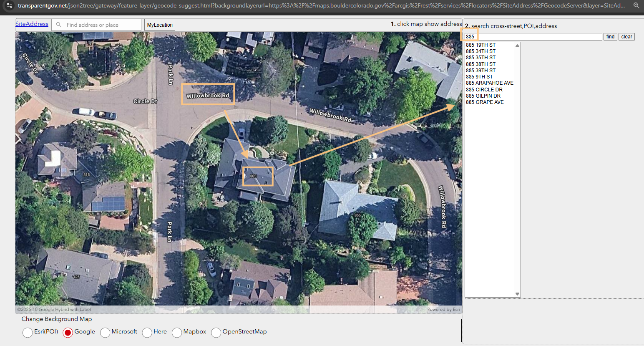The image size is (644, 346).
Task: Click the 885 house label on map
Action: coord(254,176)
